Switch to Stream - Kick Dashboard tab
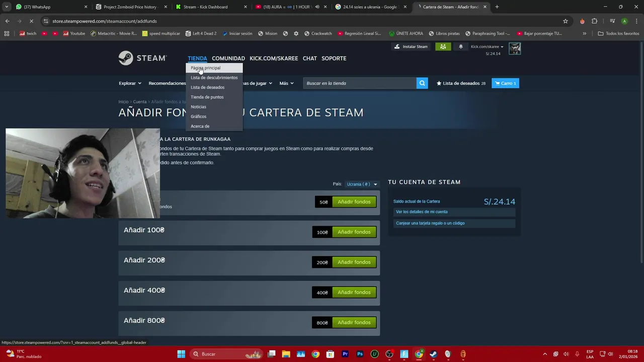 (210, 7)
